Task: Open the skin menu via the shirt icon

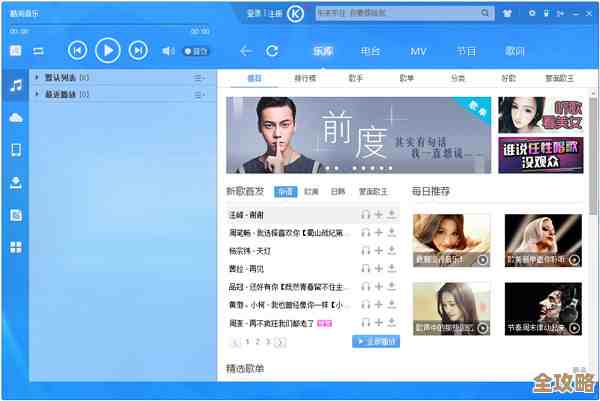Action: pos(507,14)
